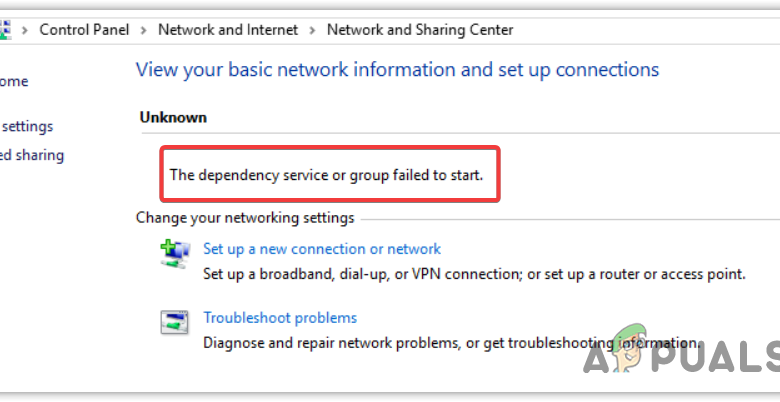780x402 pixels.
Task: Open advanced sharing settings sidebar link
Action: (x=32, y=156)
